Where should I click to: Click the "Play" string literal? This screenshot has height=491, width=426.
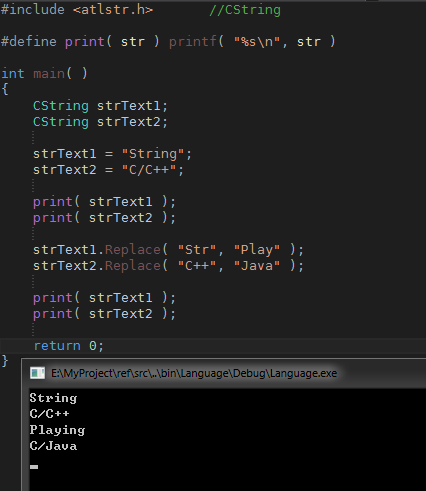pyautogui.click(x=257, y=250)
